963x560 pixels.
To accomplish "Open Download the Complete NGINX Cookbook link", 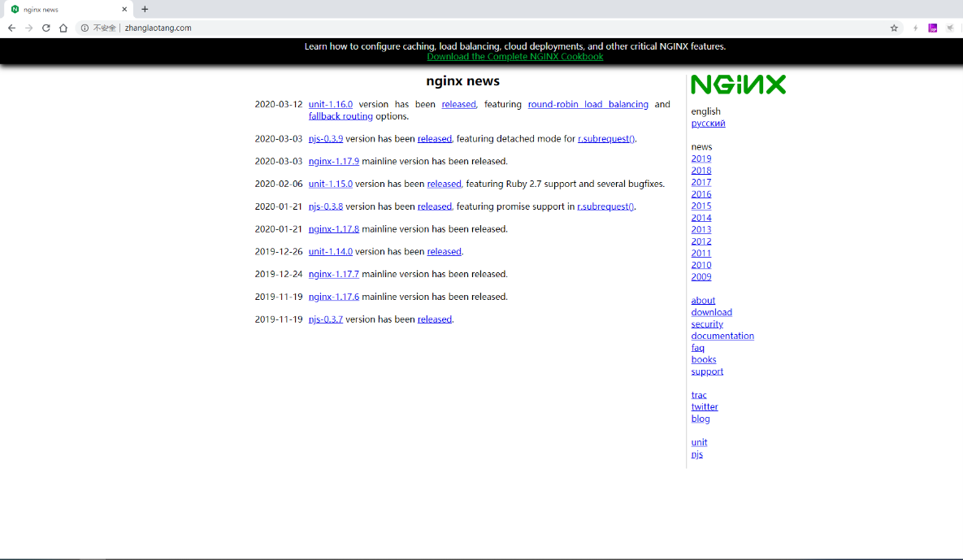I will click(515, 57).
